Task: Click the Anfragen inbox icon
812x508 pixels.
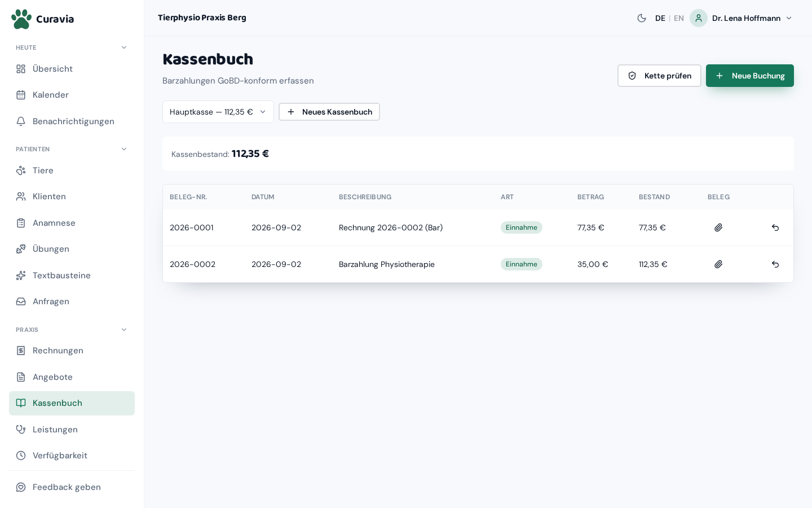Action: [x=21, y=301]
